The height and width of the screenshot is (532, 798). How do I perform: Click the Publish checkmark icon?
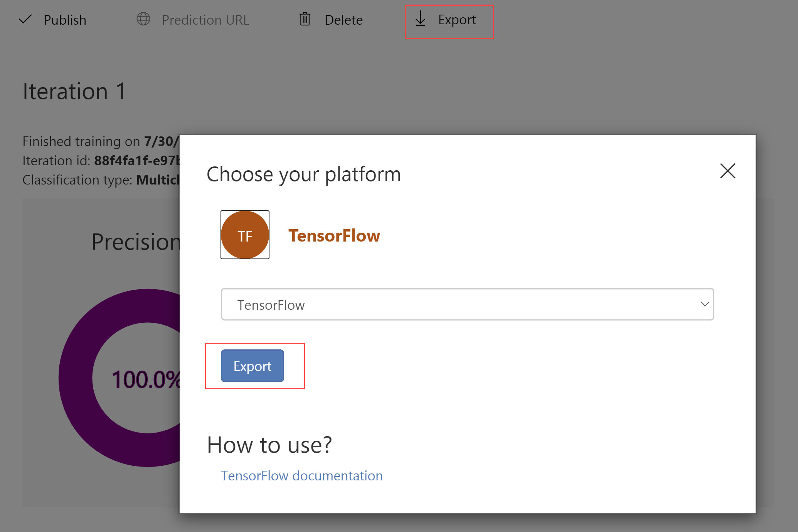[25, 19]
